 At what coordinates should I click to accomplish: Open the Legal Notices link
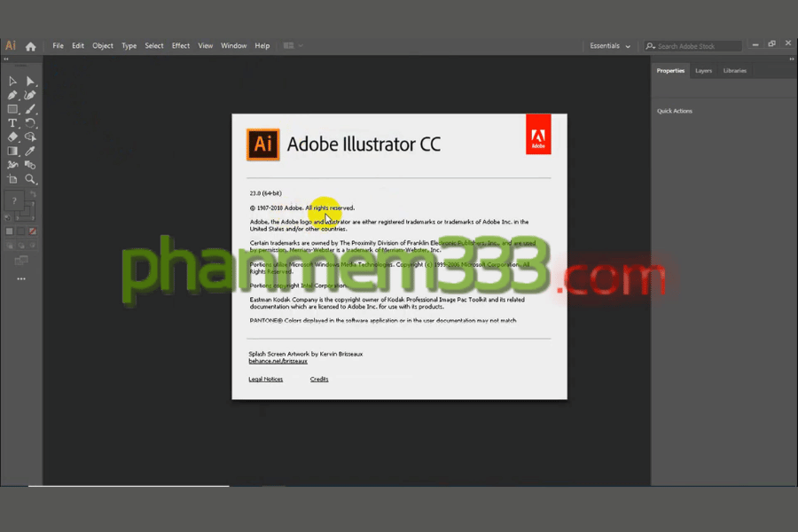[x=266, y=379]
